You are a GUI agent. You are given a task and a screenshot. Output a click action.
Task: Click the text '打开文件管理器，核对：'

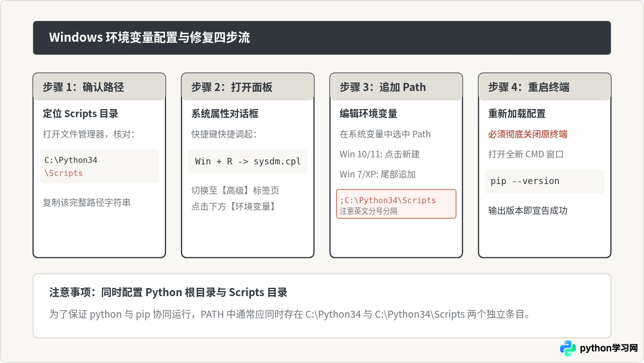(x=89, y=134)
